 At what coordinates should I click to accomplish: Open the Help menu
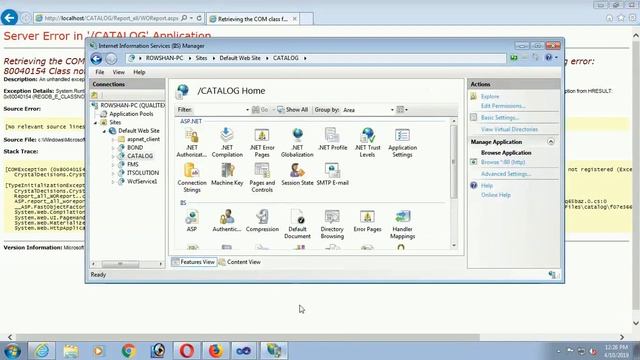click(139, 72)
